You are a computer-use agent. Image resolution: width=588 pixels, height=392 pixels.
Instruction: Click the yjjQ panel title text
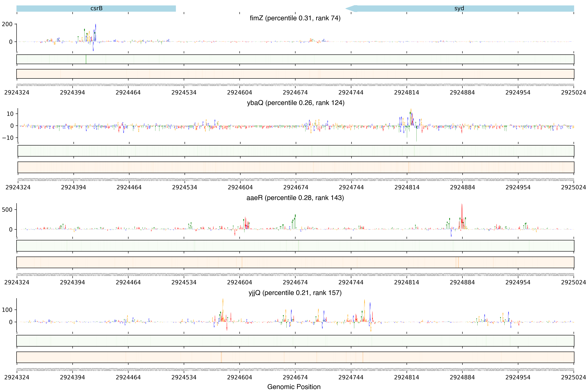coord(295,293)
